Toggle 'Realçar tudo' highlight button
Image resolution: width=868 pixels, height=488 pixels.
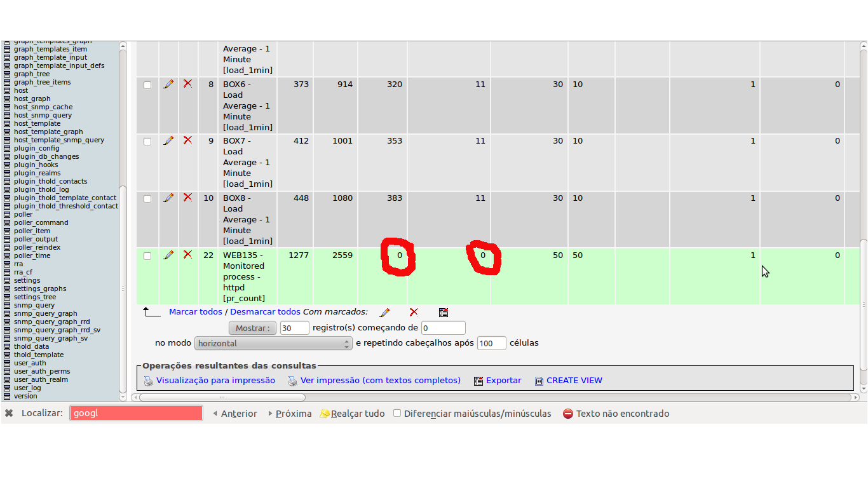(352, 414)
